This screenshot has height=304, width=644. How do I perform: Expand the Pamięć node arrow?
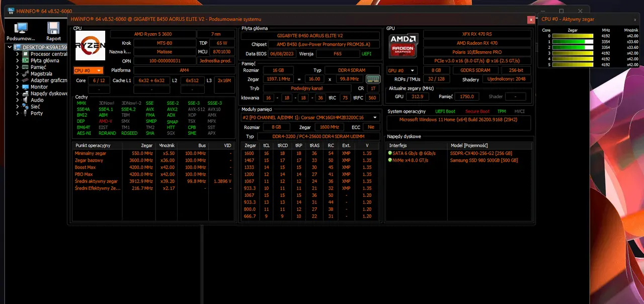click(x=18, y=67)
